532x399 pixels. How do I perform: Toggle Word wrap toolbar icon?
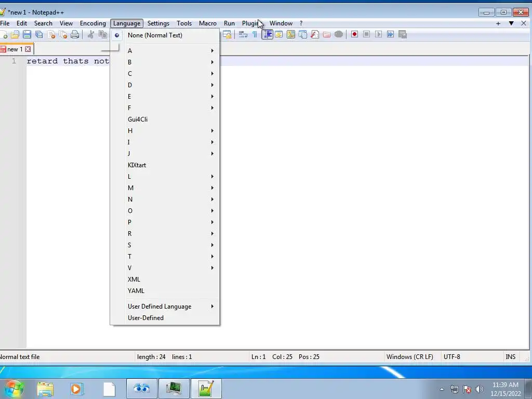[x=243, y=34]
